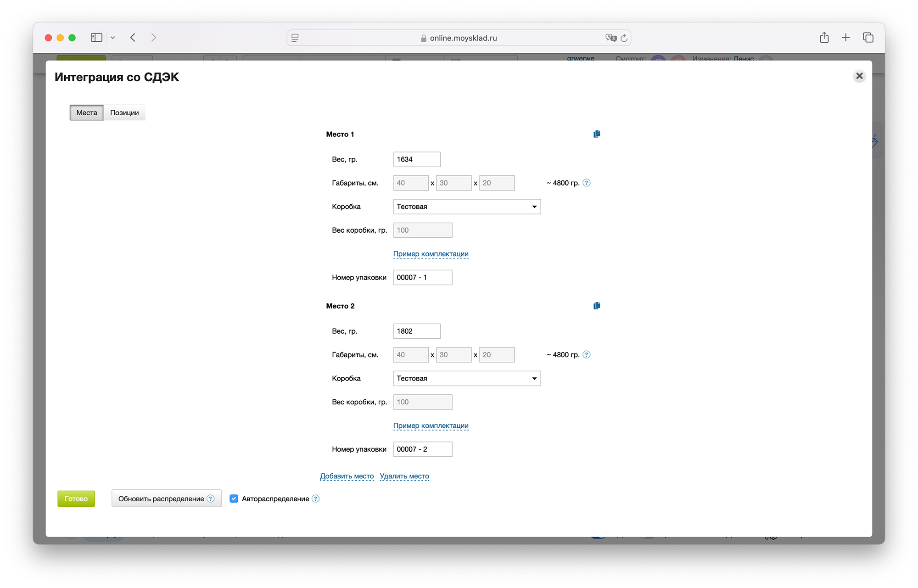The height and width of the screenshot is (588, 918).
Task: Open Коробка dropdown for Место 2
Action: point(467,378)
